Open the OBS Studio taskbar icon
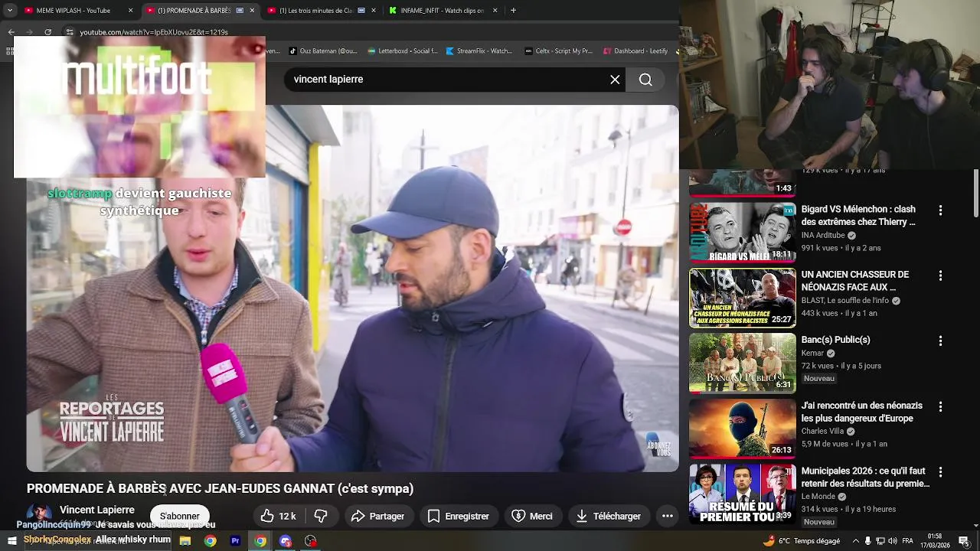The image size is (980, 551). [311, 541]
